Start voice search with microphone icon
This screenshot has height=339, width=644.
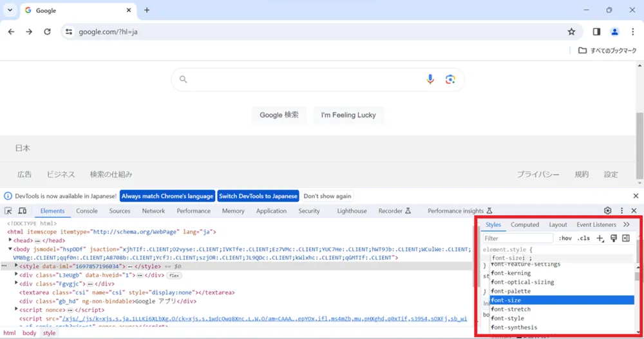click(x=430, y=79)
